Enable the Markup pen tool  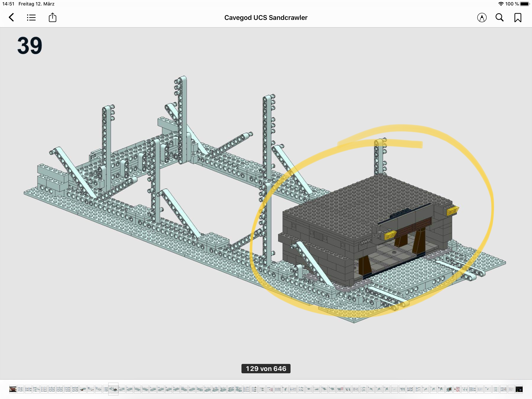482,18
